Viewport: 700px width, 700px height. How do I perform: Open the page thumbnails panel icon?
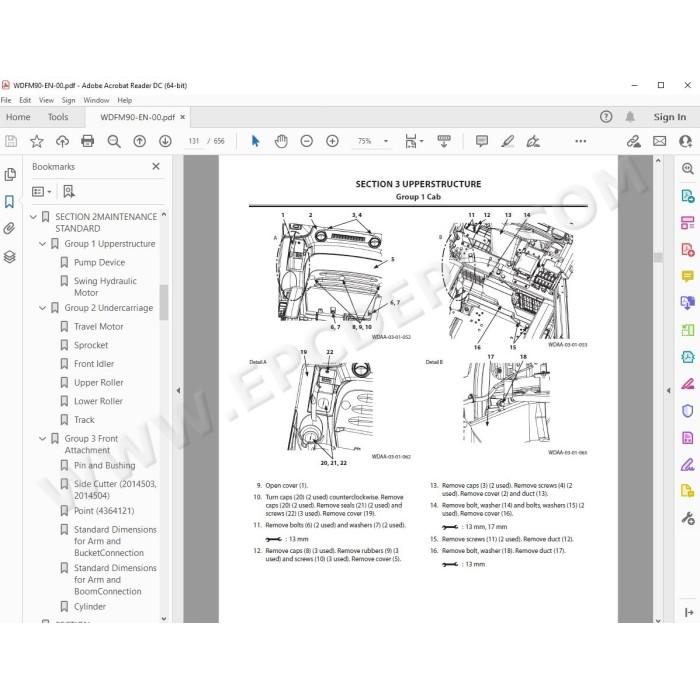click(x=10, y=175)
